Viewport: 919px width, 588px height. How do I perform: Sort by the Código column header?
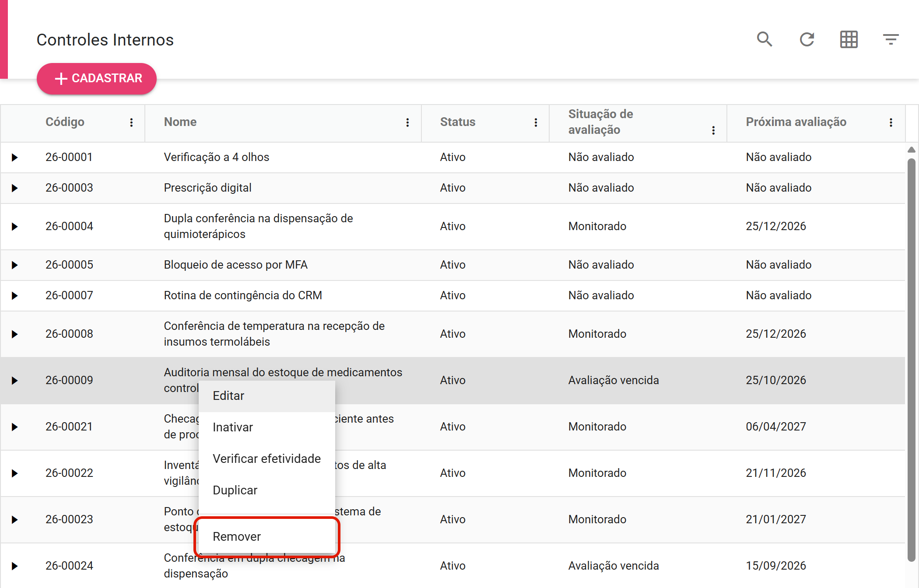click(65, 122)
